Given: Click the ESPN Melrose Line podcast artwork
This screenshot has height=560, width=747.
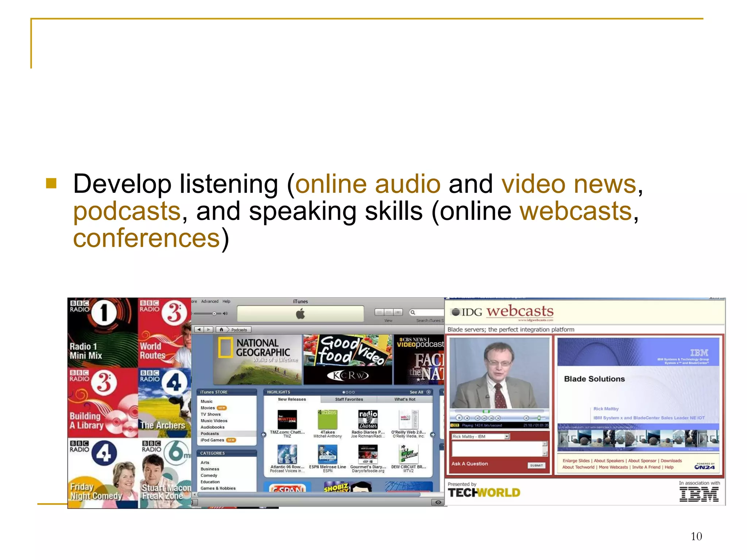Looking at the screenshot, I should point(328,454).
